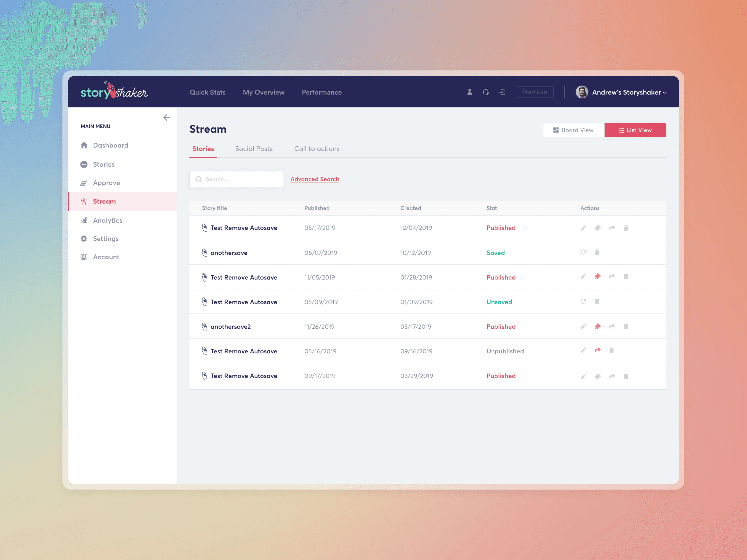This screenshot has width=747, height=560.
Task: Delete the Unsaved story with trash icon
Action: click(x=597, y=301)
